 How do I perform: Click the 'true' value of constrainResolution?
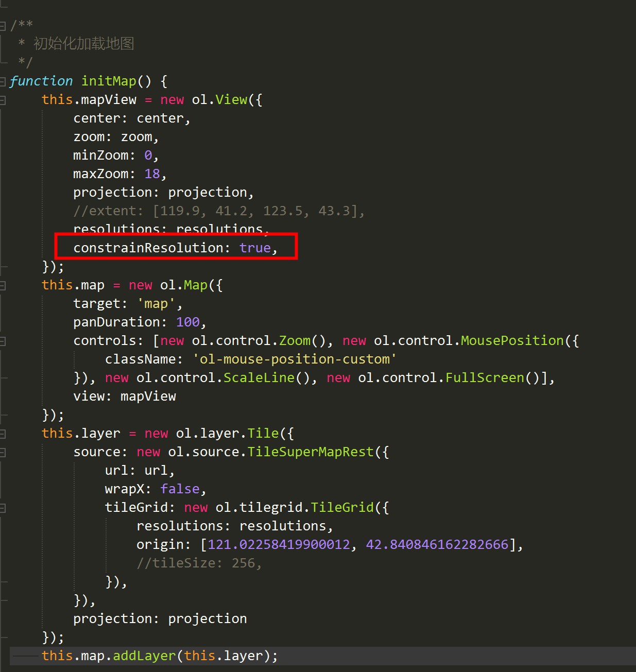coord(255,248)
